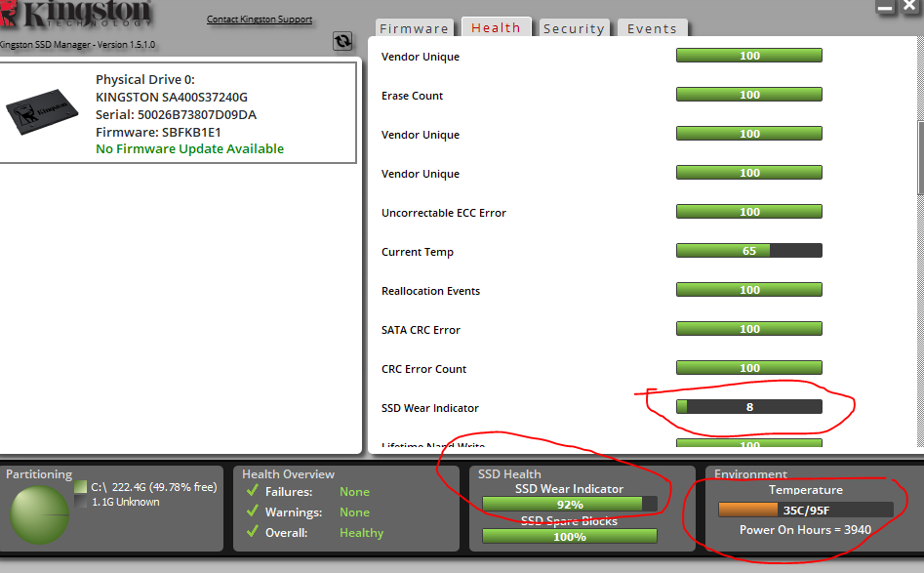The image size is (924, 573).
Task: Click the 92% SSD Wear Indicator bar
Action: click(x=569, y=504)
